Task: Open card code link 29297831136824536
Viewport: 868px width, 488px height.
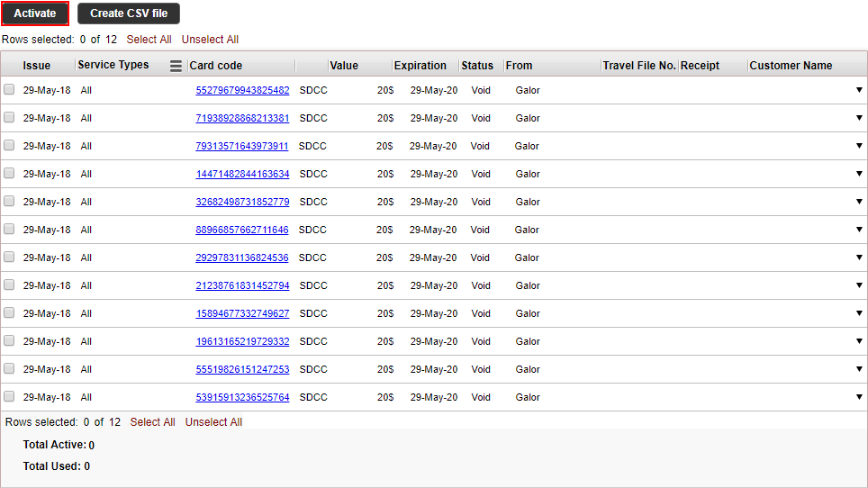Action: pos(242,258)
